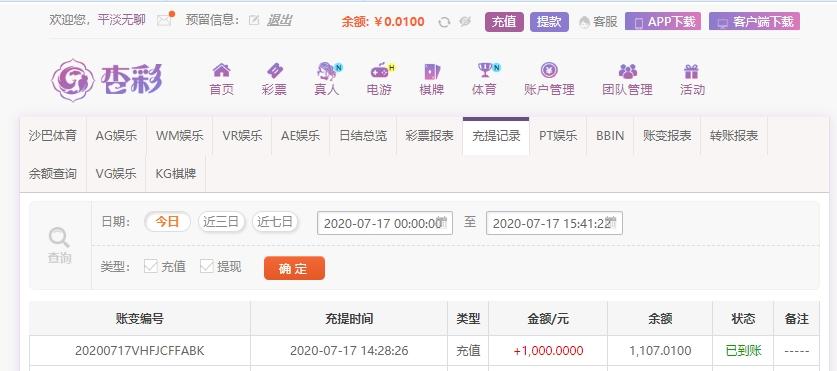Refresh the balance with circular arrows icon
This screenshot has width=837, height=371.
point(444,22)
